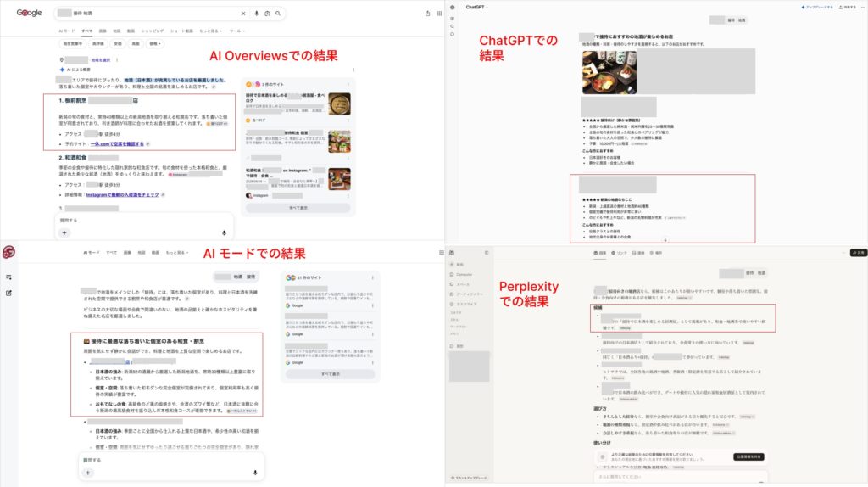Select the すべて tab in Google search results
This screenshot has width=868, height=487.
point(87,31)
